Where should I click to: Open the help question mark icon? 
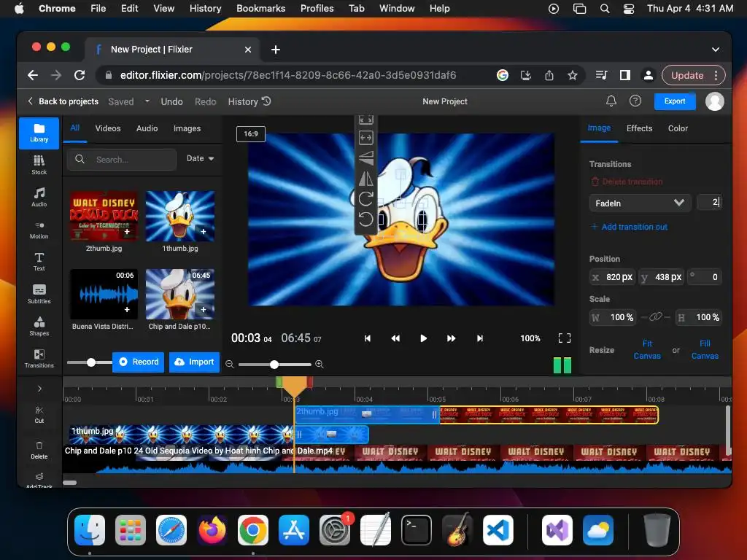coord(635,101)
